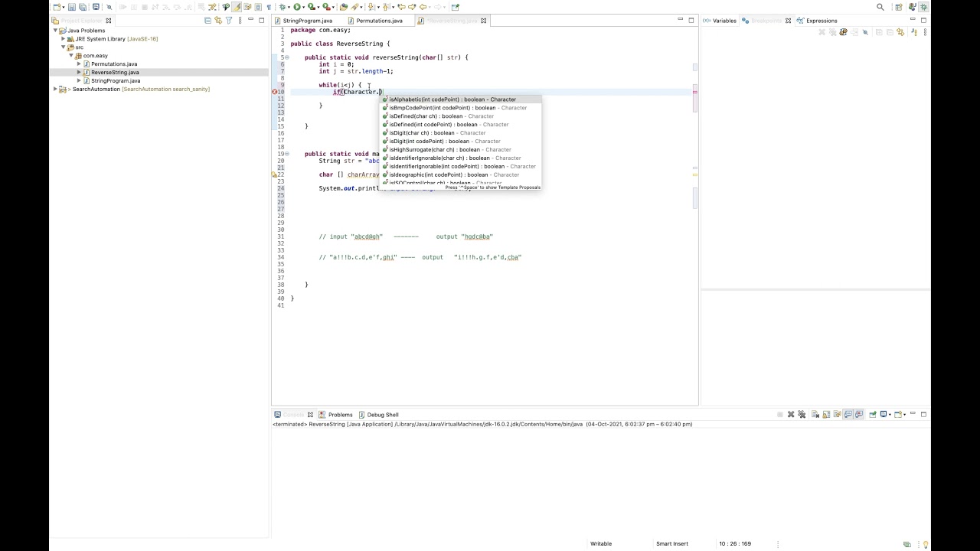This screenshot has width=980, height=551.
Task: Expand JRE System Library node
Action: click(x=63, y=39)
